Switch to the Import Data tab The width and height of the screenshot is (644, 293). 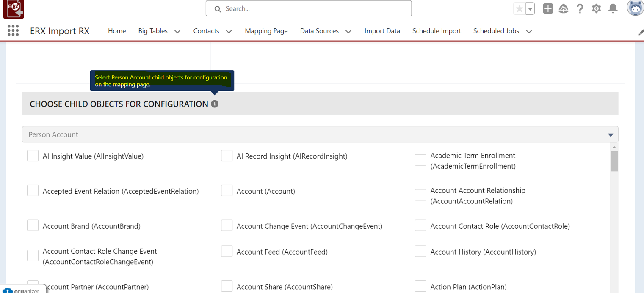tap(382, 31)
